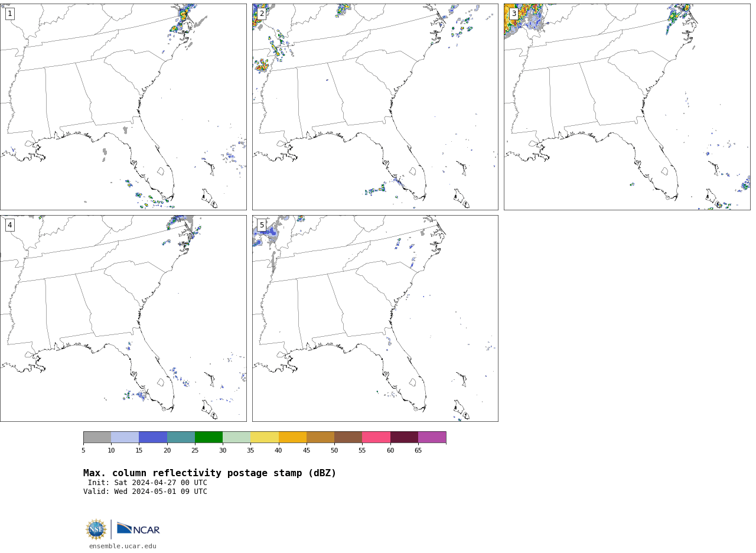Select the orange 40-45 dBZ swatch
Image resolution: width=756 pixels, height=553 pixels.
292,437
